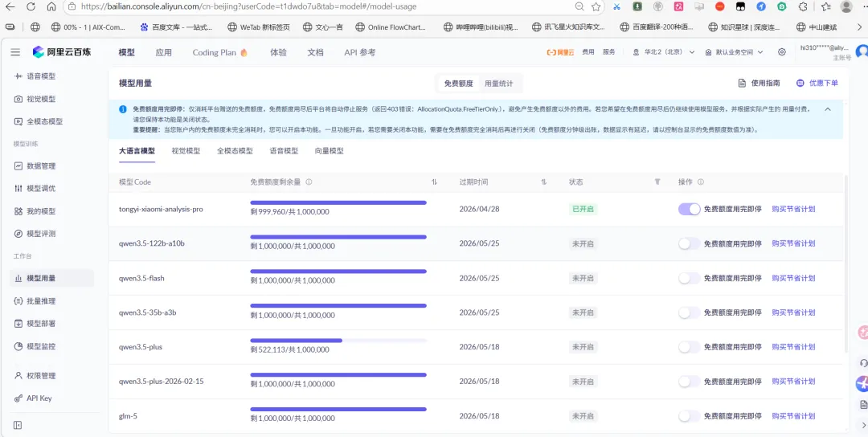
Task: Open 模型评测 in the sidebar
Action: 35,234
